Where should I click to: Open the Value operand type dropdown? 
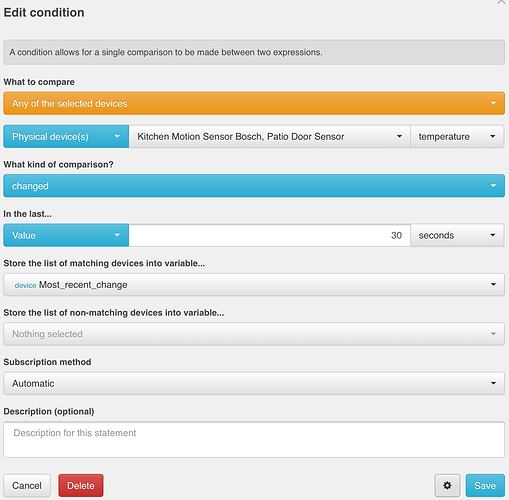tap(66, 235)
